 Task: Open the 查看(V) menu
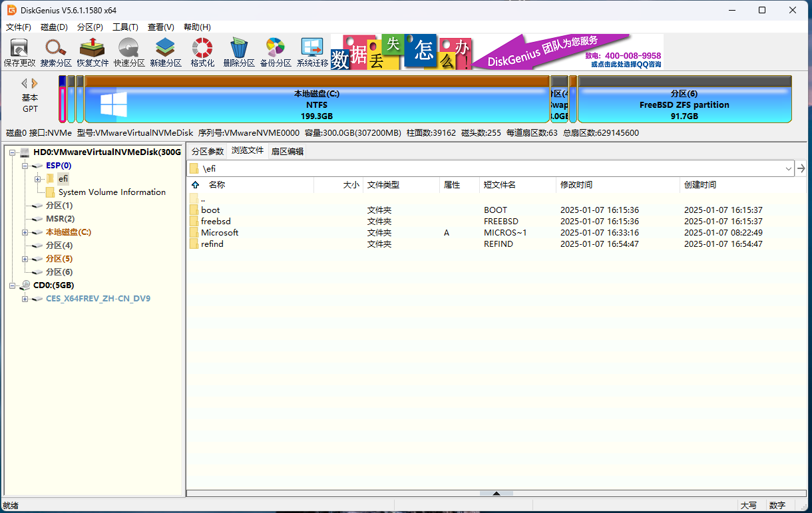[160, 27]
